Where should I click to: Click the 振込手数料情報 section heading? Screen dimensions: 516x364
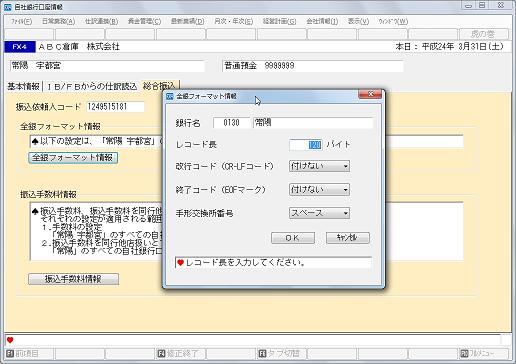click(48, 194)
